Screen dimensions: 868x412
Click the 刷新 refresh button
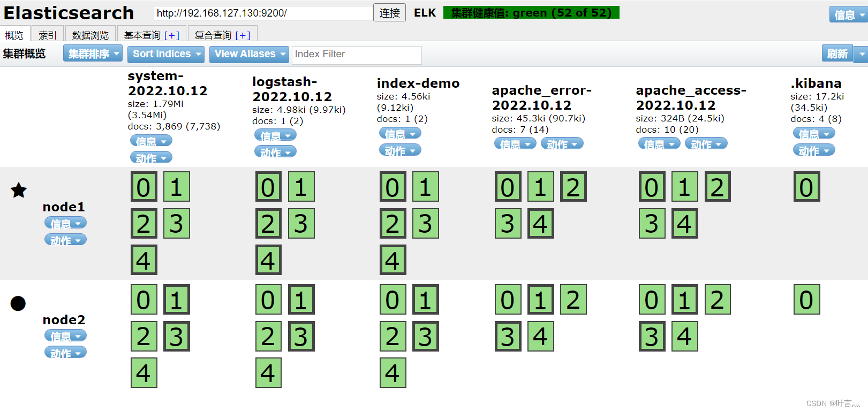(837, 54)
